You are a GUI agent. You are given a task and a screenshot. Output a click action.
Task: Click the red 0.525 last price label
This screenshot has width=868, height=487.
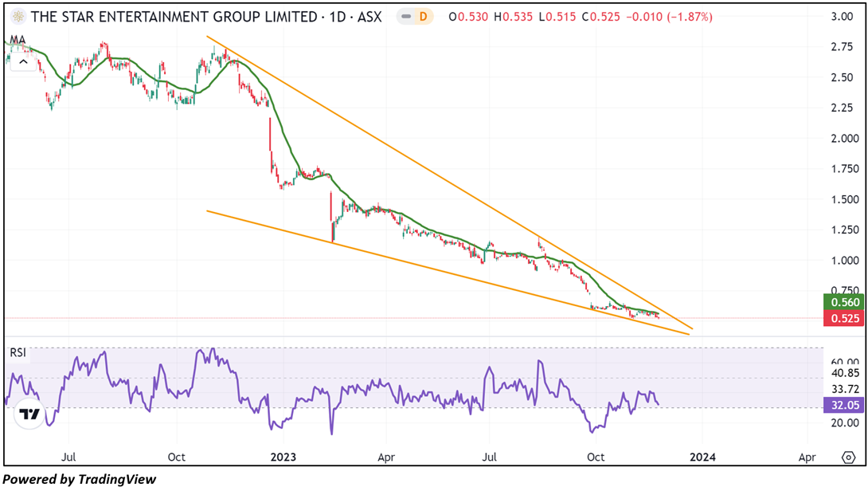tap(843, 318)
